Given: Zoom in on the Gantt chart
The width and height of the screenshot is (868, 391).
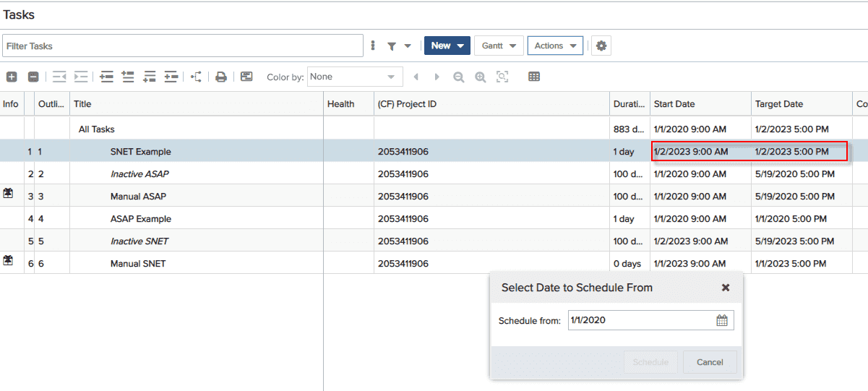Looking at the screenshot, I should click(480, 77).
